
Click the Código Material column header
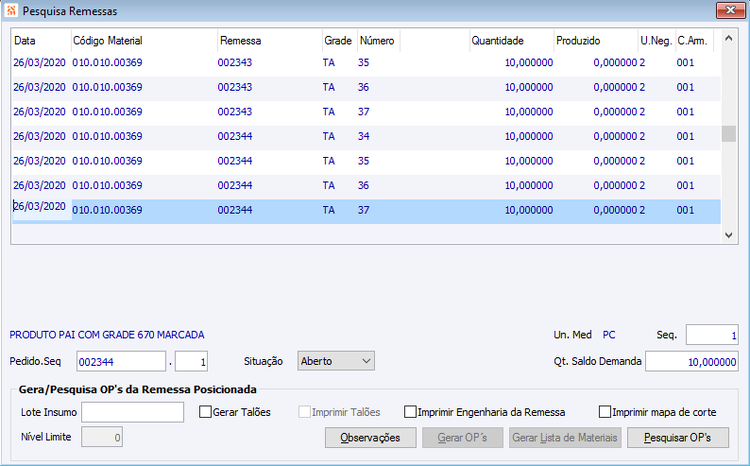coord(144,41)
